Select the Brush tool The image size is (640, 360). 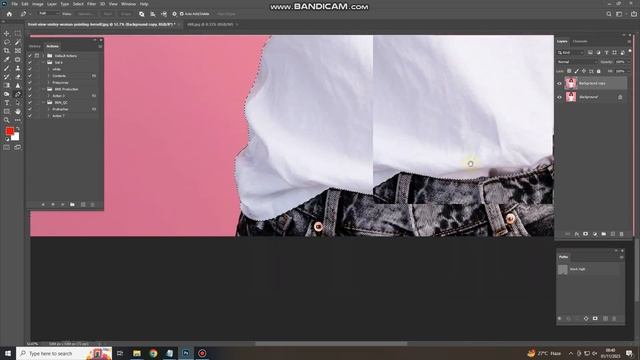[x=7, y=68]
